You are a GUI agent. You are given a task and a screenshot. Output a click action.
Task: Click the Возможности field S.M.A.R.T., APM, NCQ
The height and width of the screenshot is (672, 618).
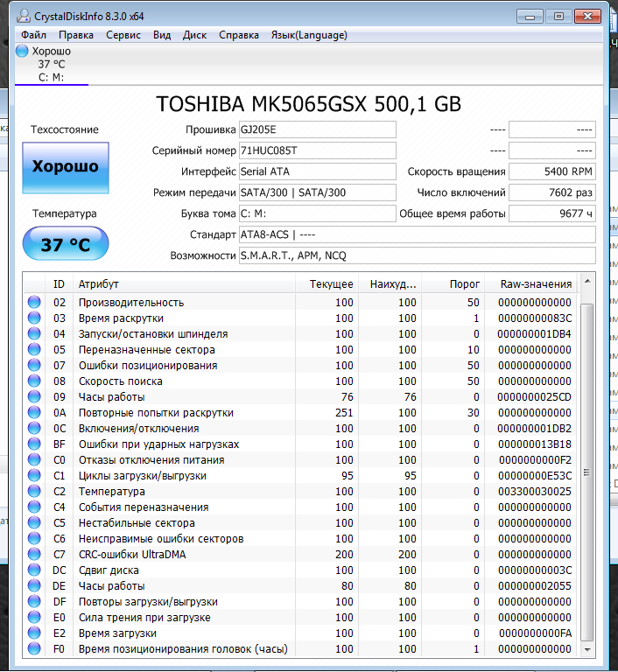418,255
